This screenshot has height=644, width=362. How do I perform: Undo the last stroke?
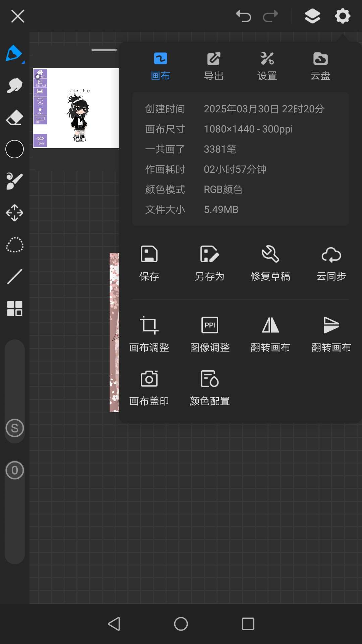pos(244,16)
